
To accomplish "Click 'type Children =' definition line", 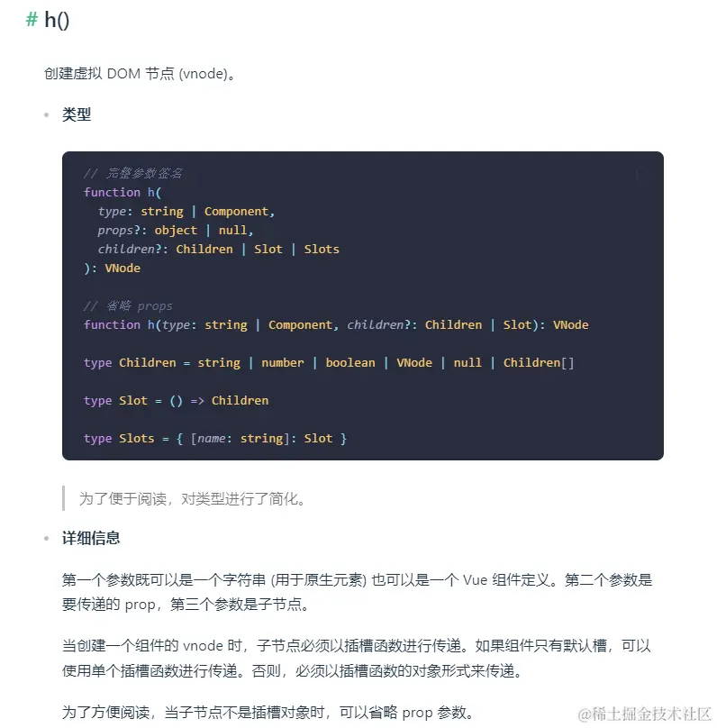I will (x=329, y=362).
